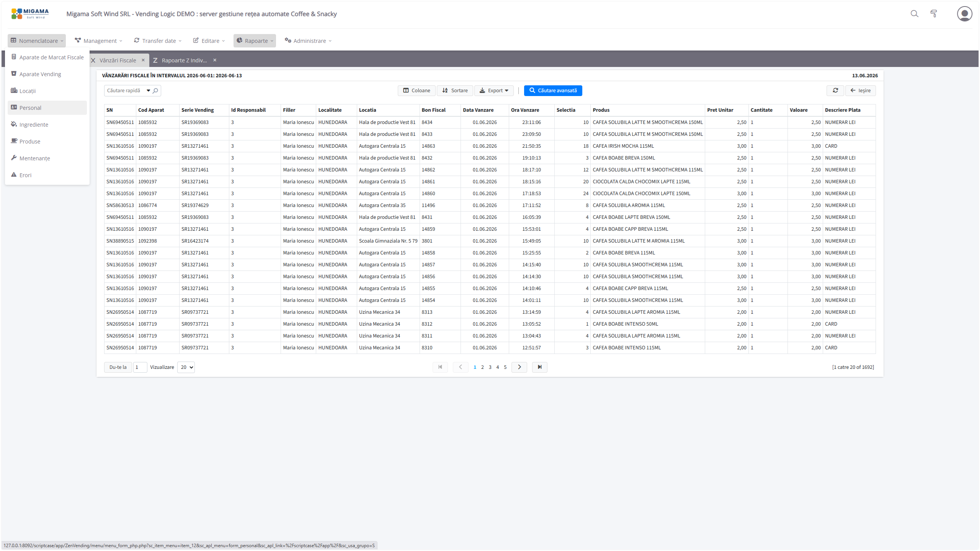The height and width of the screenshot is (551, 980).
Task: Click the page number input field
Action: pos(140,367)
